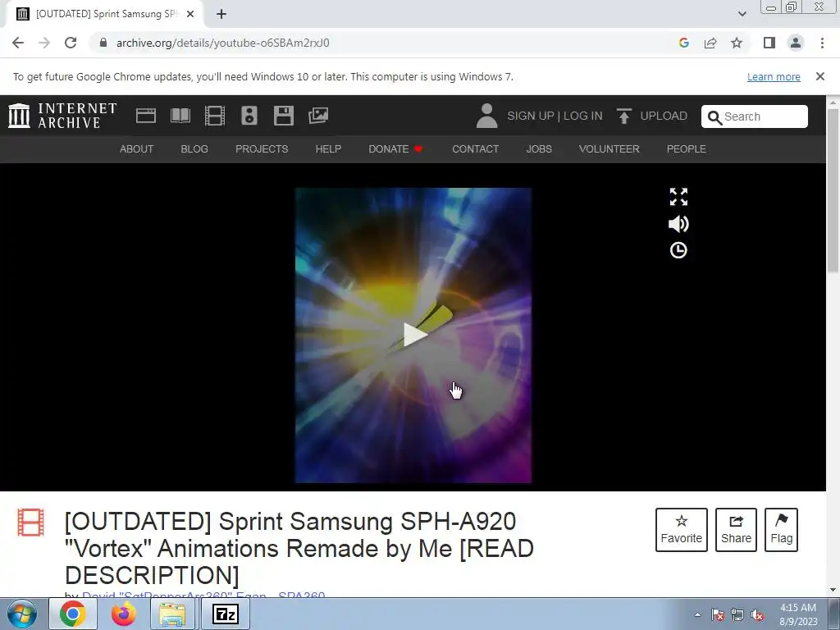Click the search magnifier icon
The width and height of the screenshot is (840, 630).
714,117
